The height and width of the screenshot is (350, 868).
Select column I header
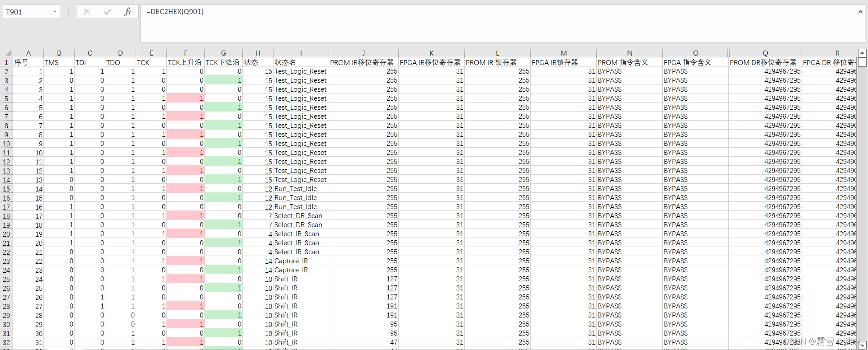pyautogui.click(x=301, y=53)
